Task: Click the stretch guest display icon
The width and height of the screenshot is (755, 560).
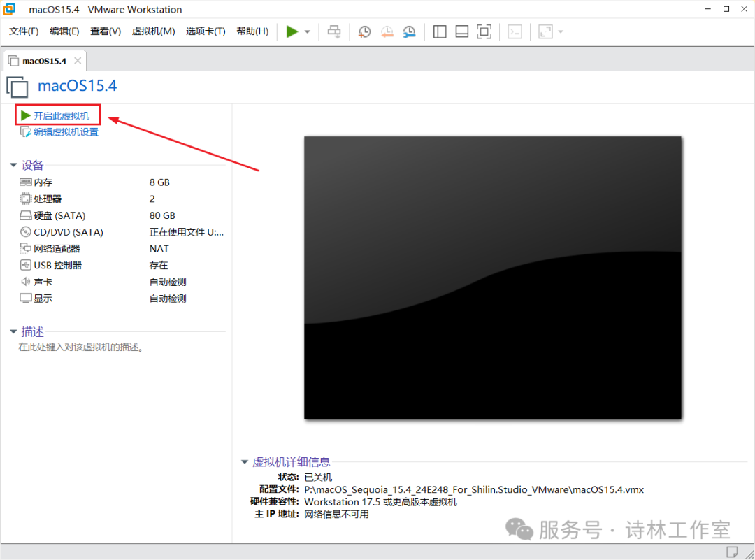Action: tap(545, 31)
